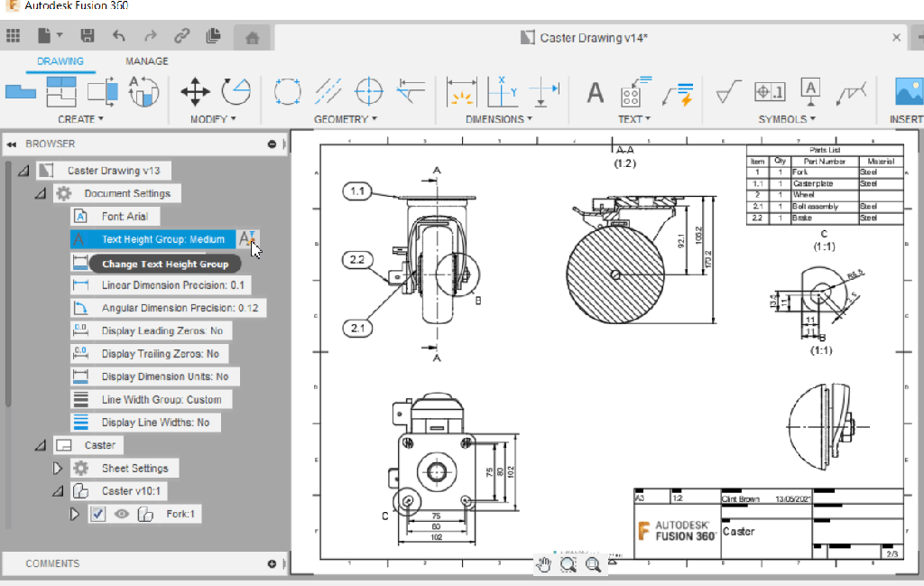Click Display Line Widths: No setting

(x=155, y=423)
